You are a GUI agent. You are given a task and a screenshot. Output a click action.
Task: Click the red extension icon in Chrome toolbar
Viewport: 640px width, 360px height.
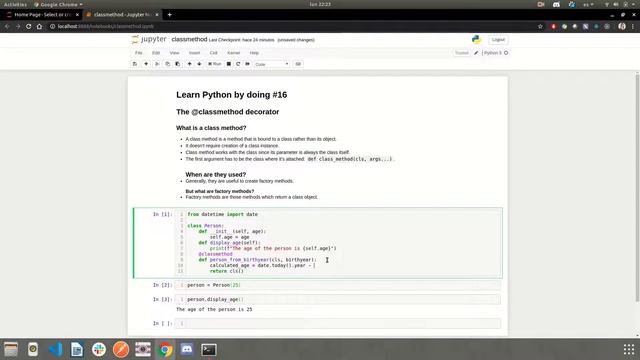pos(553,27)
